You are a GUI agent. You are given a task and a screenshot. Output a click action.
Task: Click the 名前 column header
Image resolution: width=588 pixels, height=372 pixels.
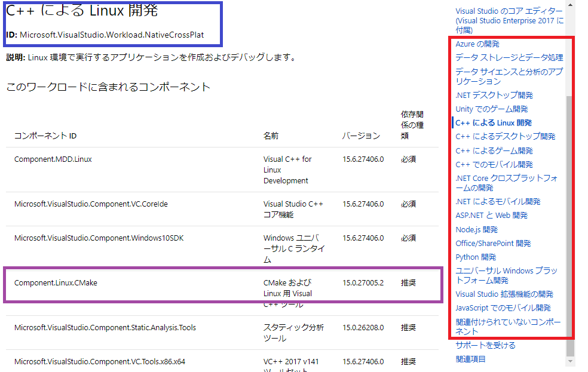271,136
